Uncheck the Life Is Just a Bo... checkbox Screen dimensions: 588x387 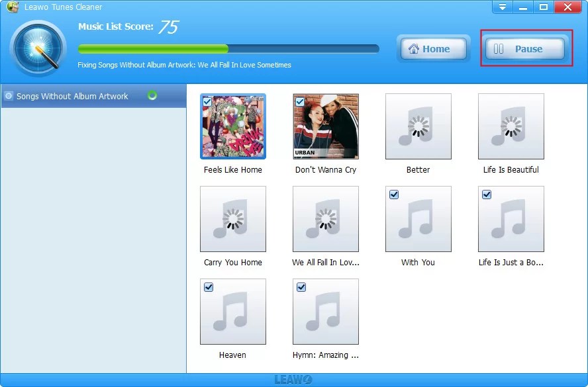pos(487,194)
